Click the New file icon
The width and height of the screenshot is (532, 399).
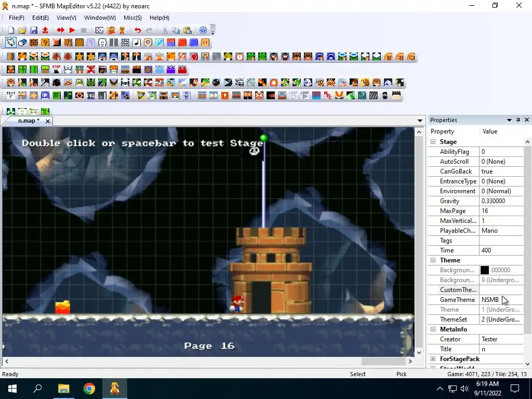coord(11,30)
